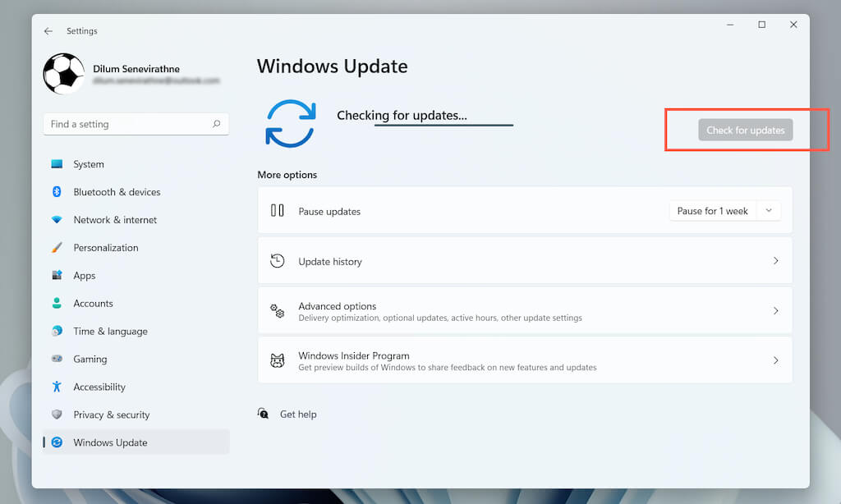Open the Bluetooth & devices icon

57,191
